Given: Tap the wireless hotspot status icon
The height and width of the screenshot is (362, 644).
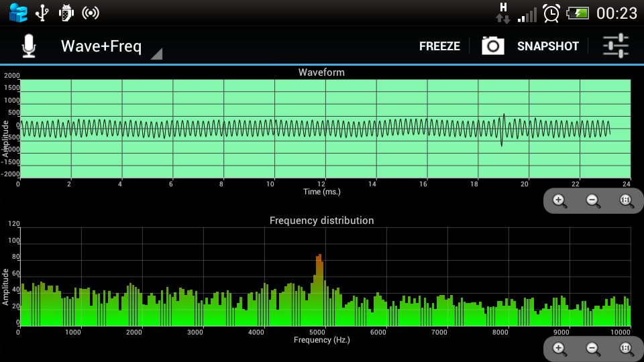Looking at the screenshot, I should click(91, 13).
